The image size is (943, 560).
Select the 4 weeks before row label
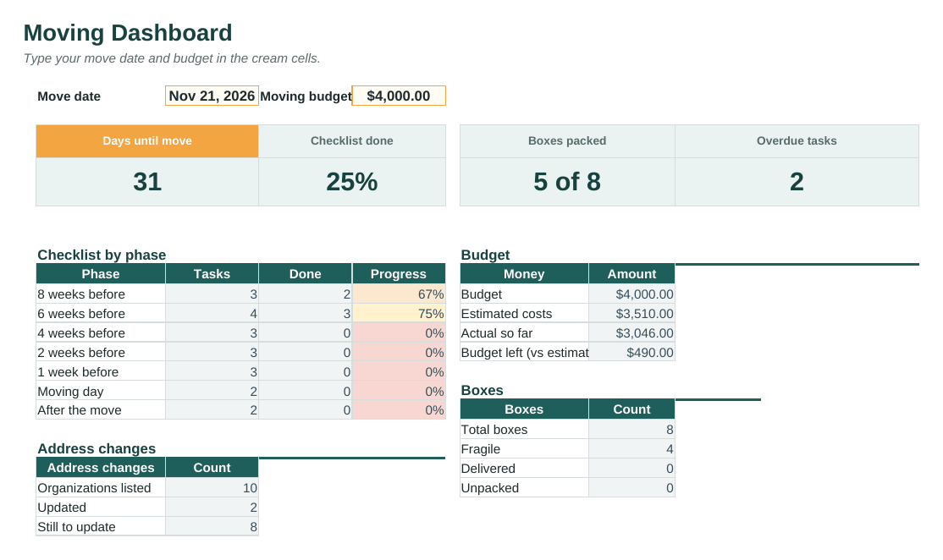tap(101, 333)
